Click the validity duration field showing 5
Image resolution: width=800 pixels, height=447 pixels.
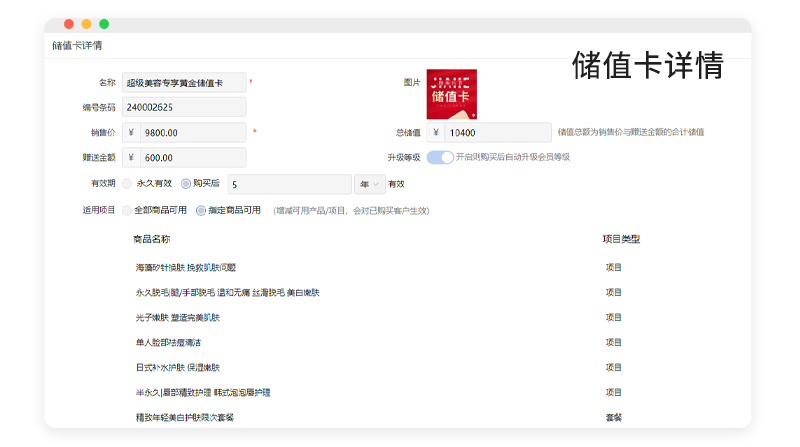click(x=288, y=184)
